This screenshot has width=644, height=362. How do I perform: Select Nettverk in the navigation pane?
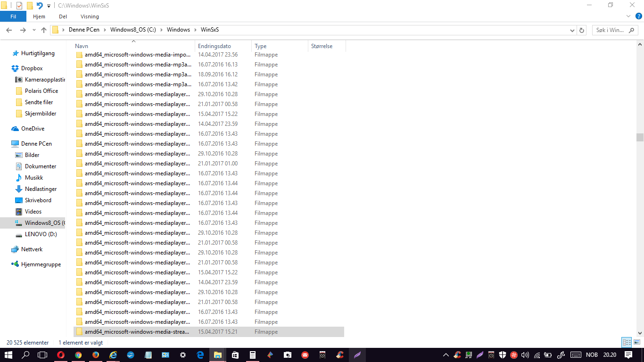(27, 249)
